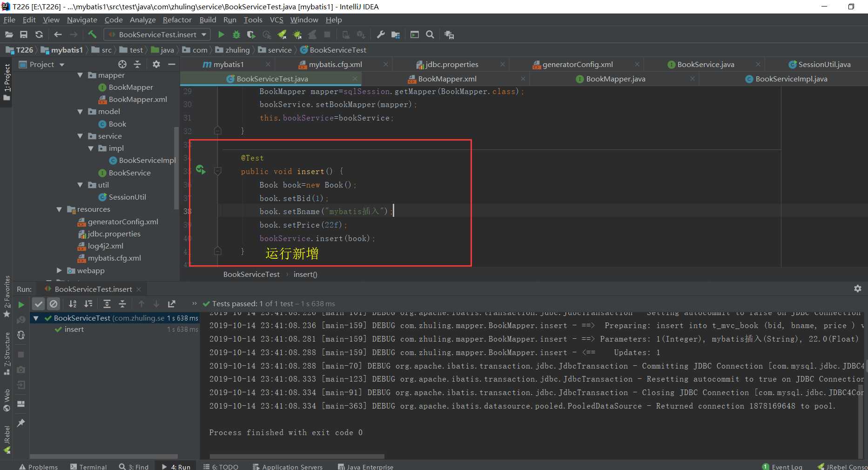Collapse all test results
The image size is (868, 470).
click(122, 304)
